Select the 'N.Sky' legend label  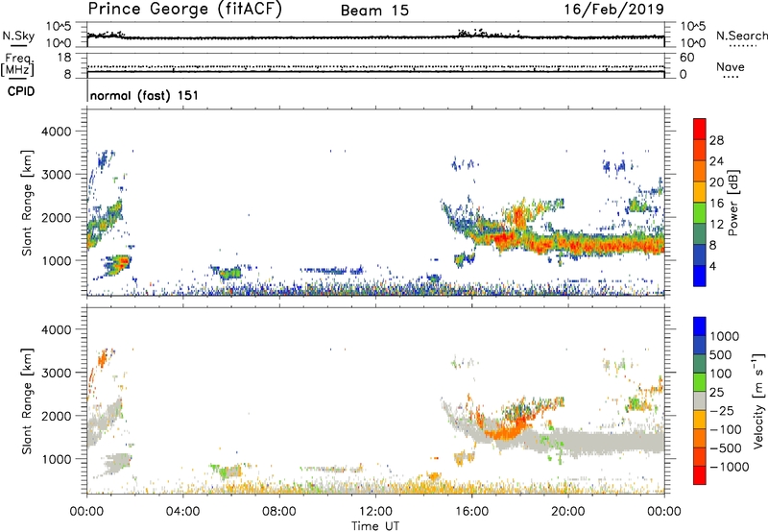point(18,36)
